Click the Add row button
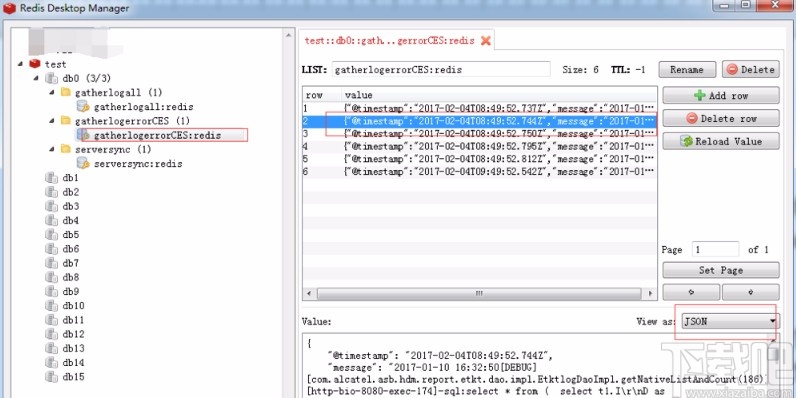 click(x=721, y=95)
